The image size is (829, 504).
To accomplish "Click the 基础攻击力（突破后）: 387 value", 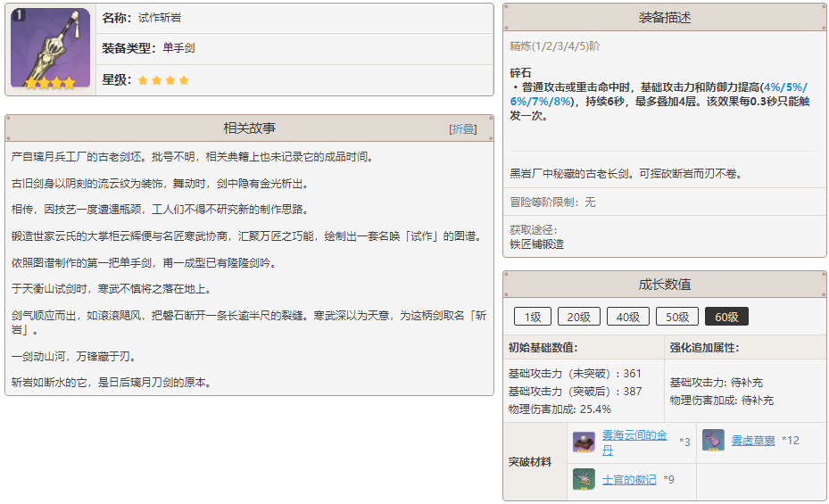I will coord(575,392).
